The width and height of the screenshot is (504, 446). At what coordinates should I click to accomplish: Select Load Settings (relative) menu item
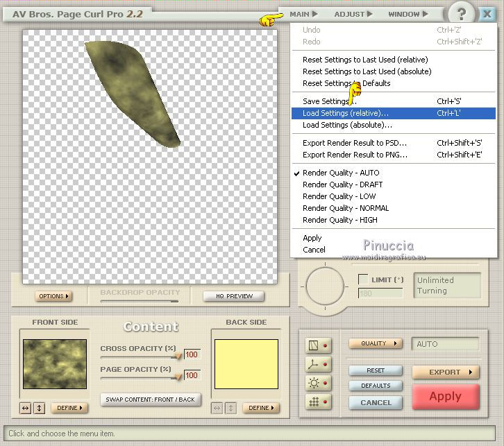pos(345,113)
